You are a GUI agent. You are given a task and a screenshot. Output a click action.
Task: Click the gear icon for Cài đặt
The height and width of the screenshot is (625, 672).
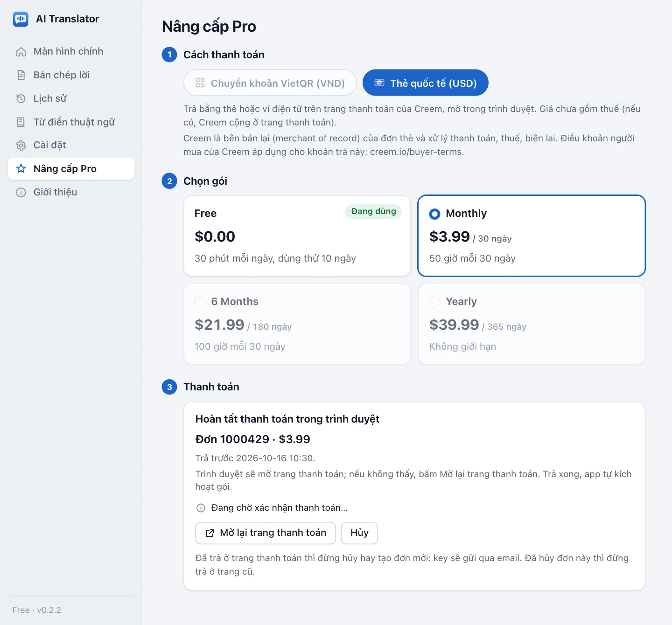21,146
